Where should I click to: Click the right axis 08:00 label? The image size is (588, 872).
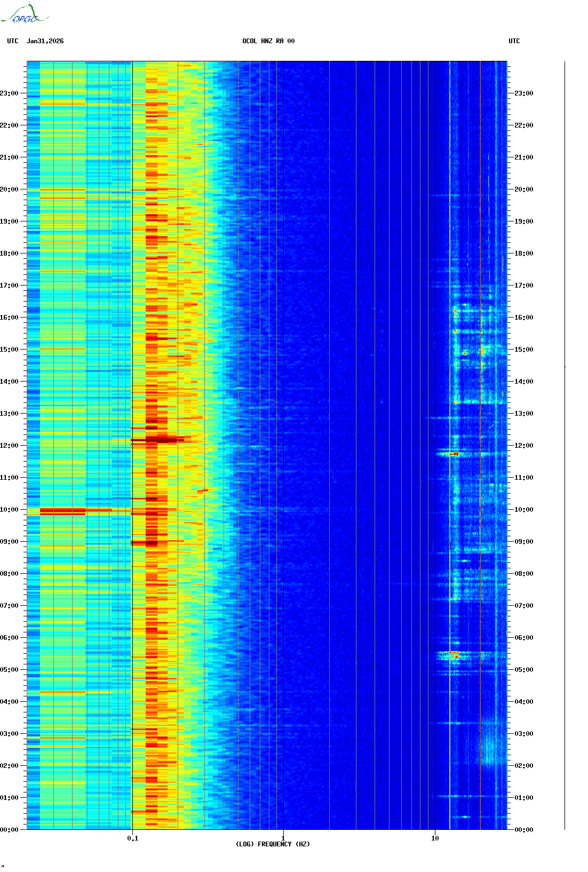524,574
